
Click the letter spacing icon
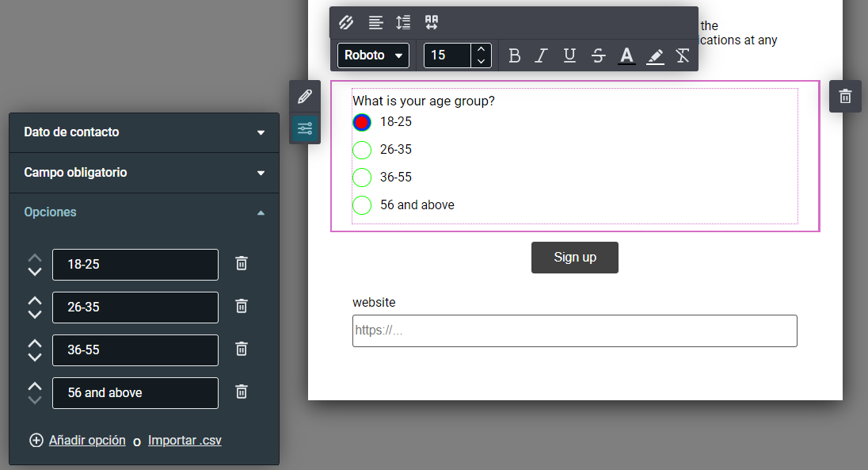click(432, 22)
